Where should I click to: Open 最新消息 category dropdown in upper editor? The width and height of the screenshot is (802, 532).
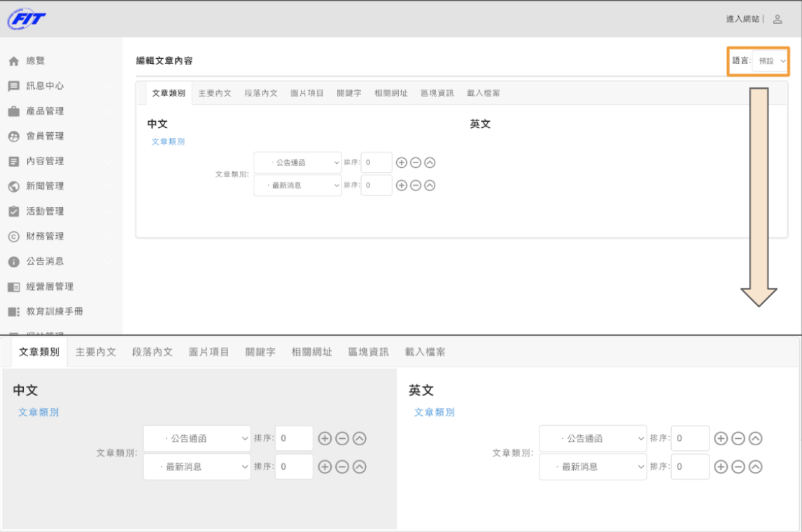click(x=297, y=185)
